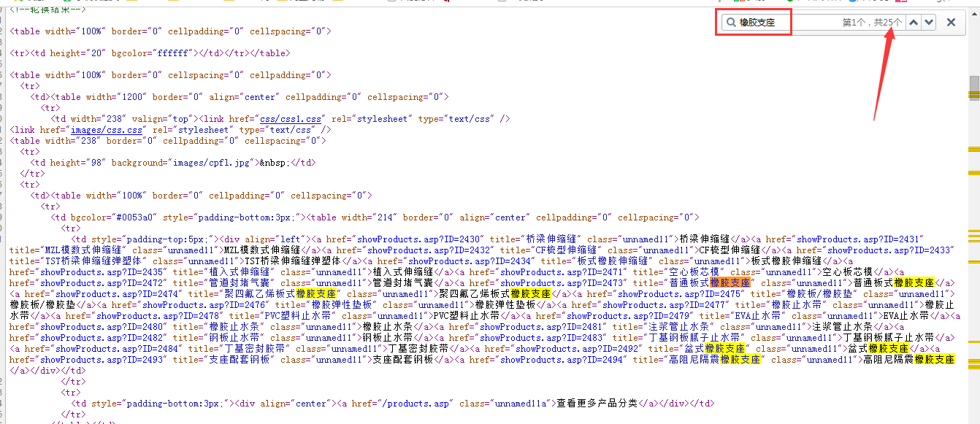Click the magnifier icon in the find bar

(x=731, y=23)
